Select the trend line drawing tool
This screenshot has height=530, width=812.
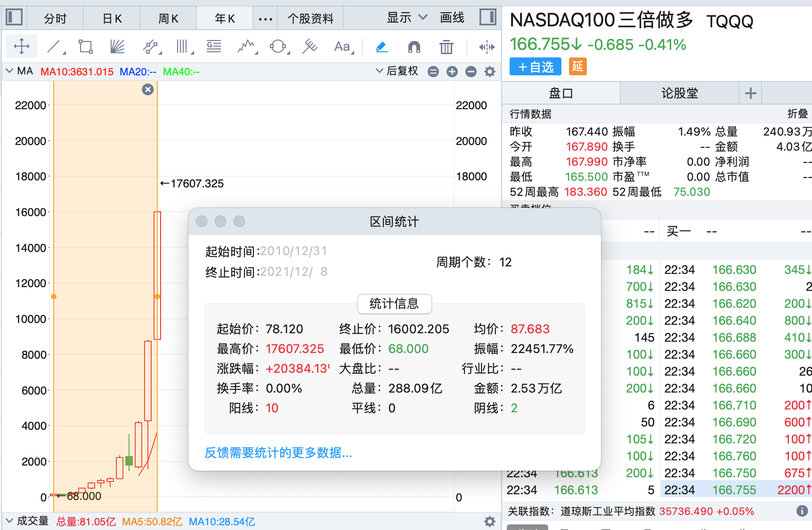tap(55, 47)
